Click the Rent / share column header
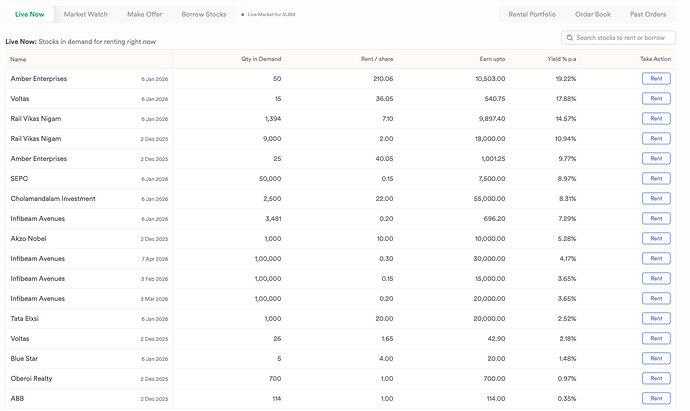 (377, 59)
